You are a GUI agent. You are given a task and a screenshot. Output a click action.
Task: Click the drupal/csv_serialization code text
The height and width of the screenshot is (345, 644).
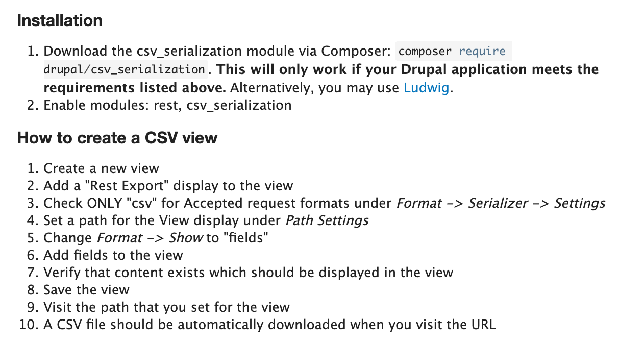click(x=125, y=69)
